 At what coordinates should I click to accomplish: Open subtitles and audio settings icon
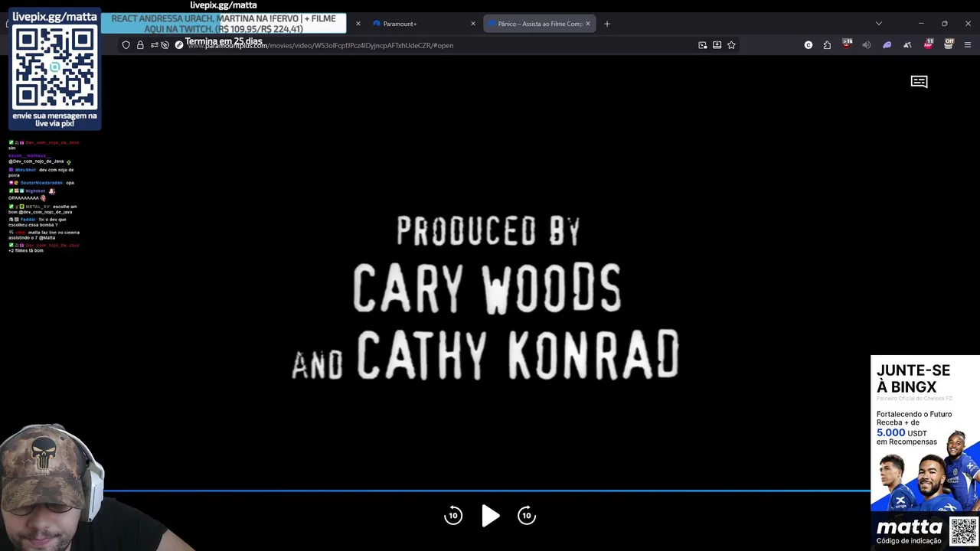tap(919, 81)
